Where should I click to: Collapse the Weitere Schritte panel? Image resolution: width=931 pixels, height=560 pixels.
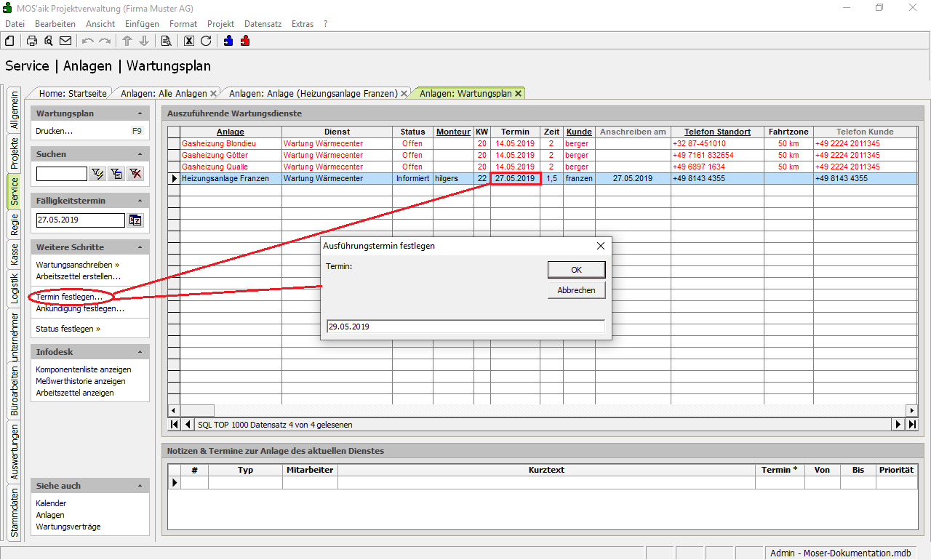coord(140,247)
